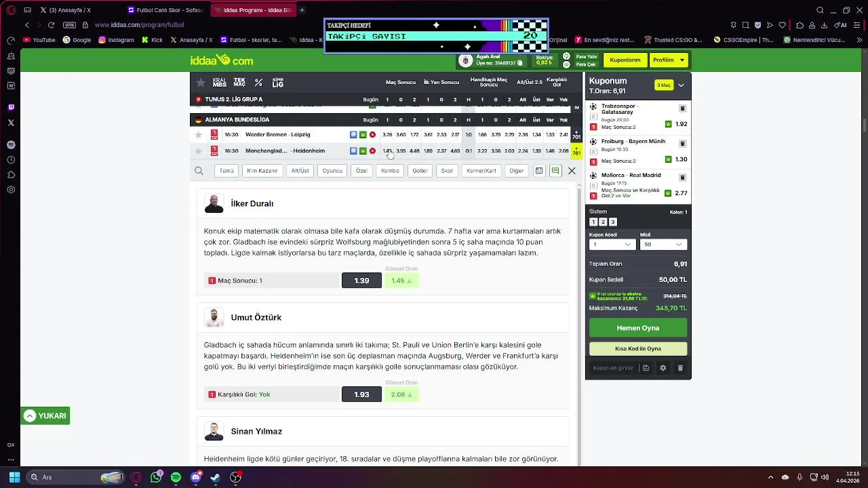This screenshot has width=868, height=488.
Task: Filter matches by Kral MBS
Action: pyautogui.click(x=219, y=83)
